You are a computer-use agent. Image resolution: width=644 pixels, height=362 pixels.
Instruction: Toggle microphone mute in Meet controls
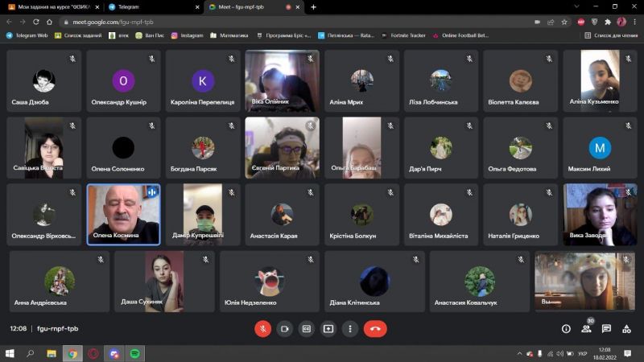263,329
